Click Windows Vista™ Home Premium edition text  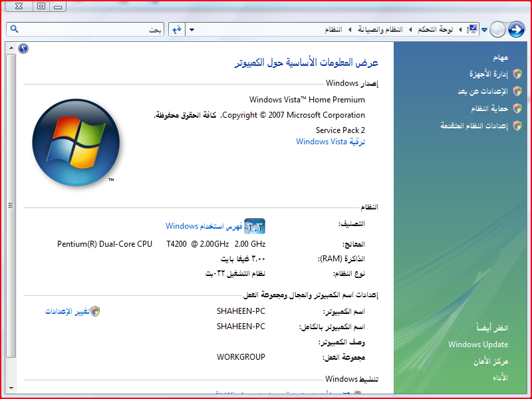[307, 100]
